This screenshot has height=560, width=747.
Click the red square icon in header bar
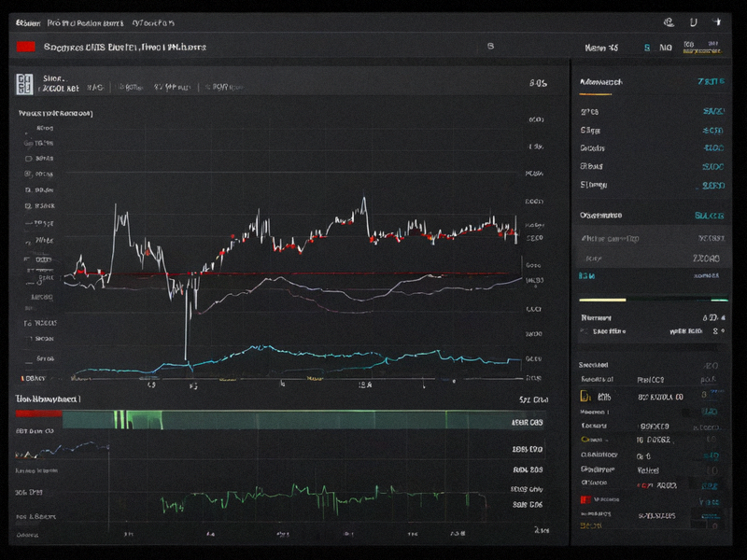[x=26, y=47]
